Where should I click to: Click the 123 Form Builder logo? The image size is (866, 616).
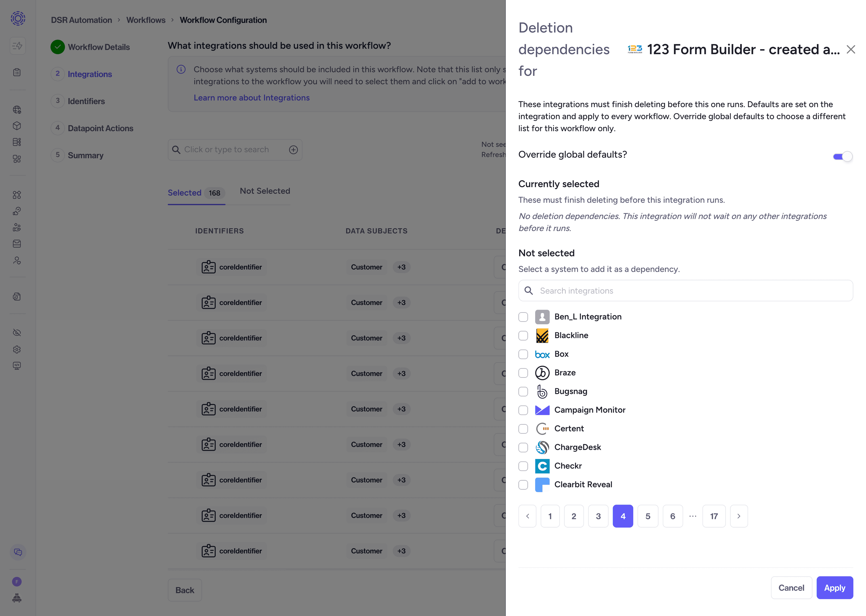tap(635, 49)
